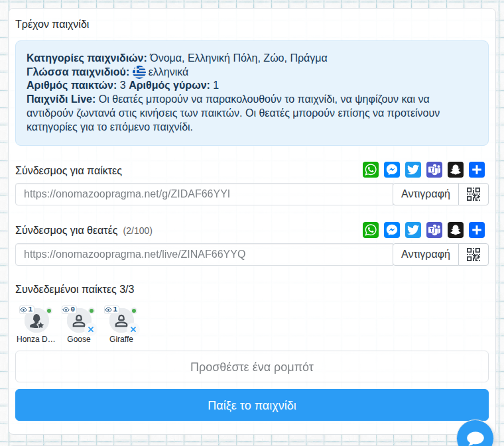Copy the player link with Αντιγραφή

(x=426, y=194)
